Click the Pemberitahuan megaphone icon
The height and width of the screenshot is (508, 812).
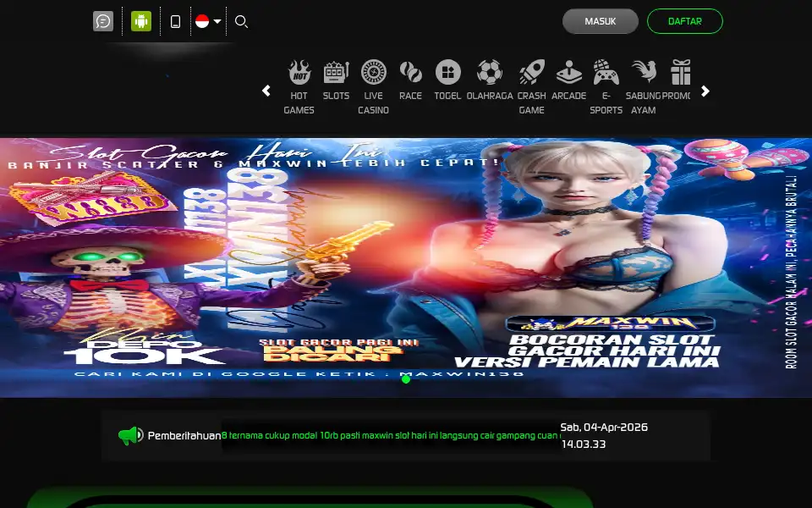tap(130, 435)
